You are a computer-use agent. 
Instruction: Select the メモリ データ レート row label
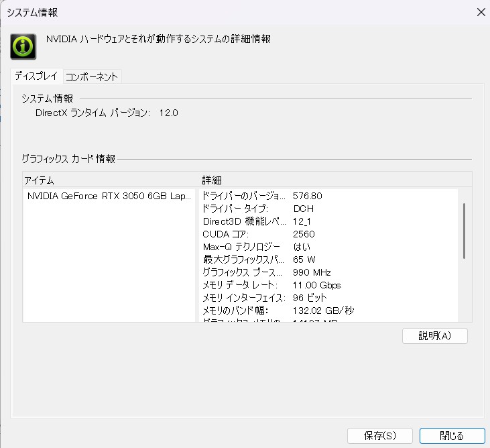point(240,285)
